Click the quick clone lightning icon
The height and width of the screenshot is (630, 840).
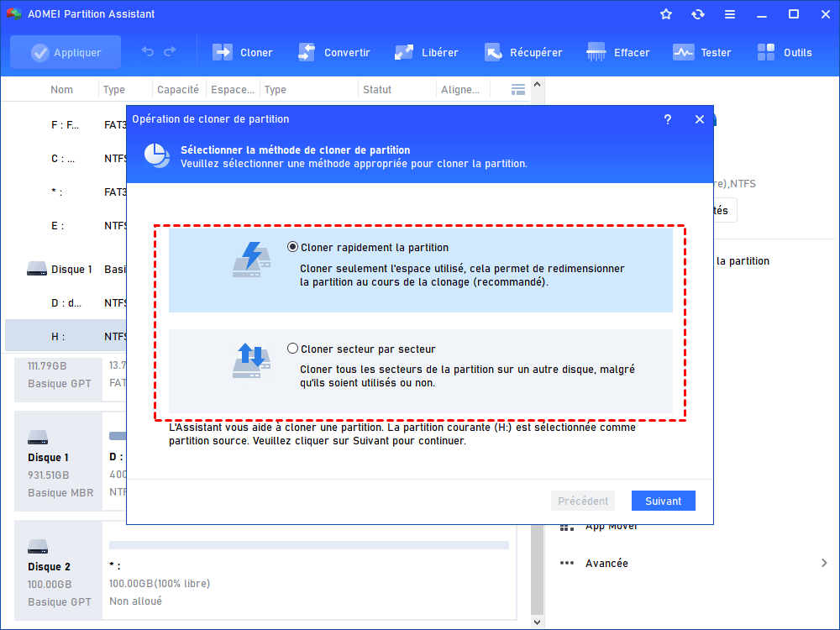(x=251, y=260)
